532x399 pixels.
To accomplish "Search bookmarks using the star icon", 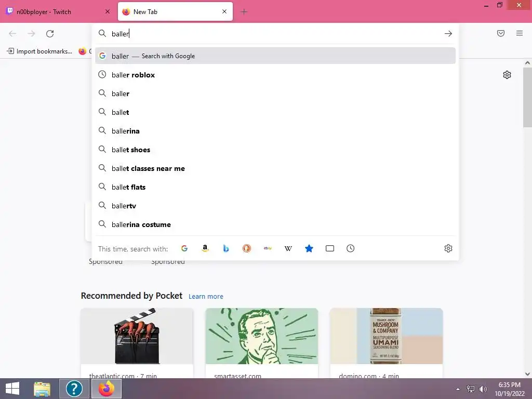I will 309,248.
